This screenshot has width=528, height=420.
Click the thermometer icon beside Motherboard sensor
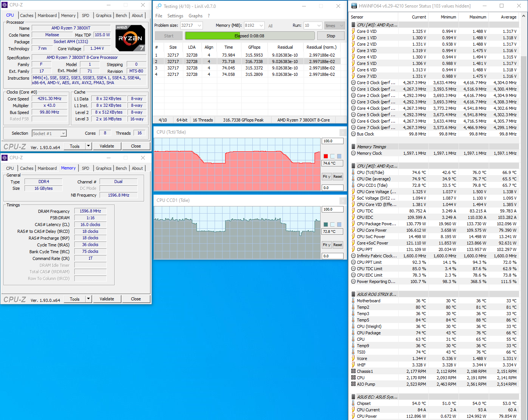coord(353,301)
